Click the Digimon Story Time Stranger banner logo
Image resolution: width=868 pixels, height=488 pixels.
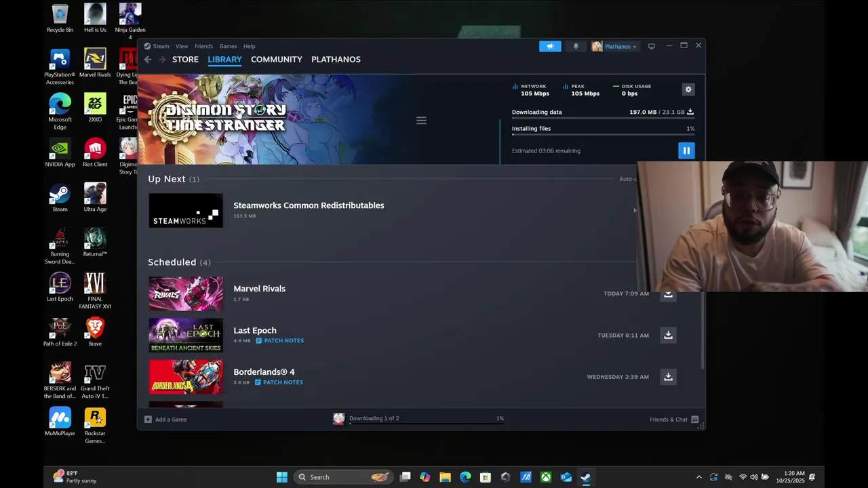pos(217,117)
